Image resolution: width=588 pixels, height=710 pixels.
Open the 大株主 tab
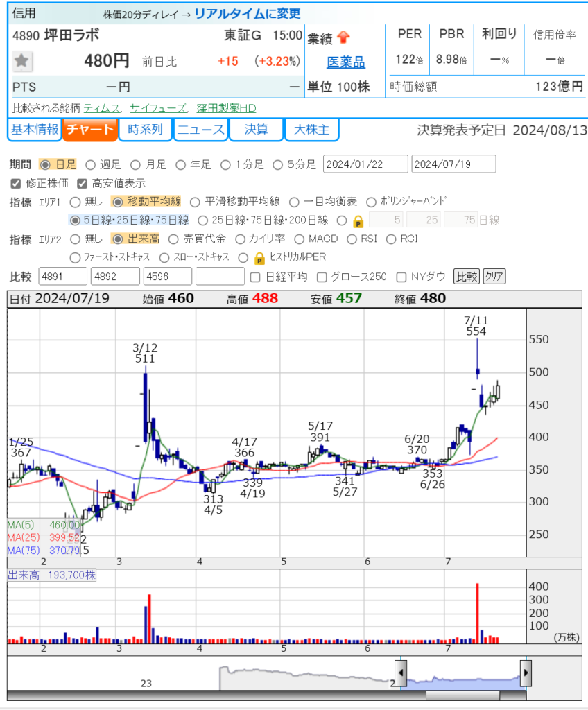coord(311,130)
